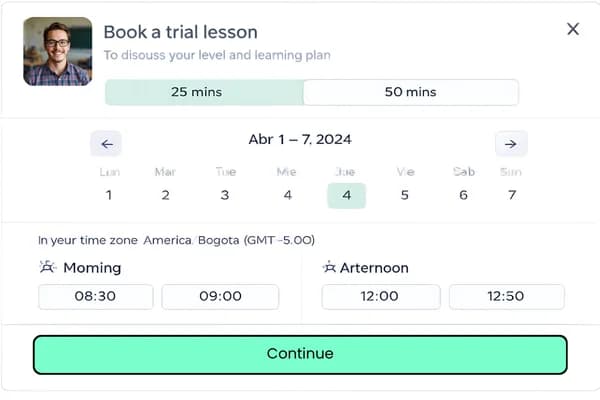Click the Morning sunrise icon
Screen dimensions: 600x400
[x=47, y=267]
